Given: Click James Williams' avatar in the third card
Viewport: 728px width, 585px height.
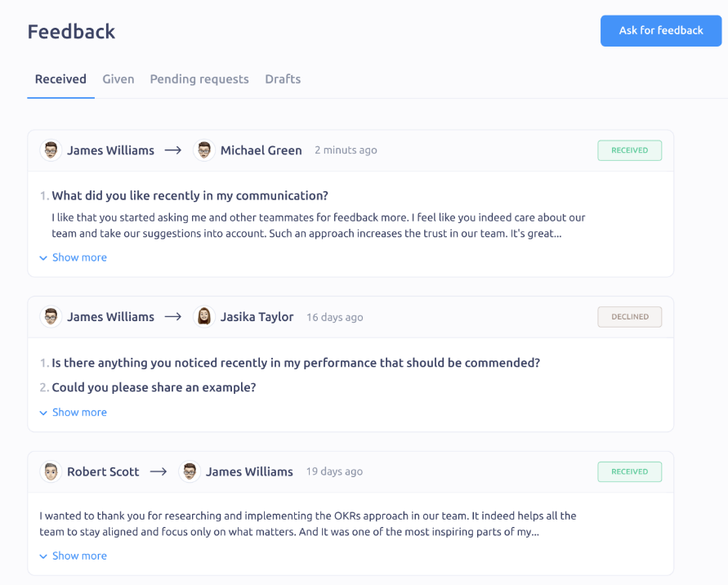Looking at the screenshot, I should [x=190, y=471].
